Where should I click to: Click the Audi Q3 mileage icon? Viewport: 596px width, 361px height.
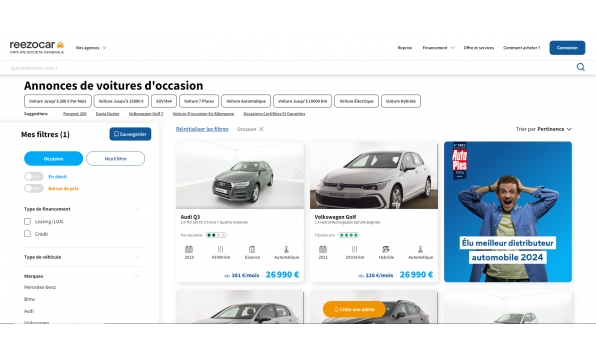tap(220, 249)
